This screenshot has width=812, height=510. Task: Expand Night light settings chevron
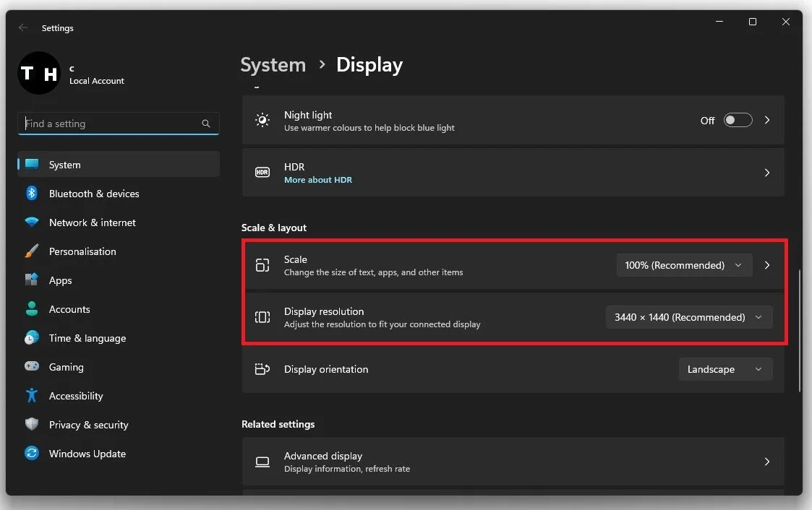(767, 120)
